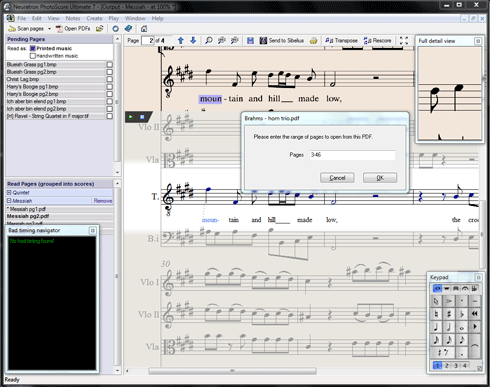The height and width of the screenshot is (387, 490).
Task: Click scrollbar down arrow in Pending Pages
Action: point(117,172)
